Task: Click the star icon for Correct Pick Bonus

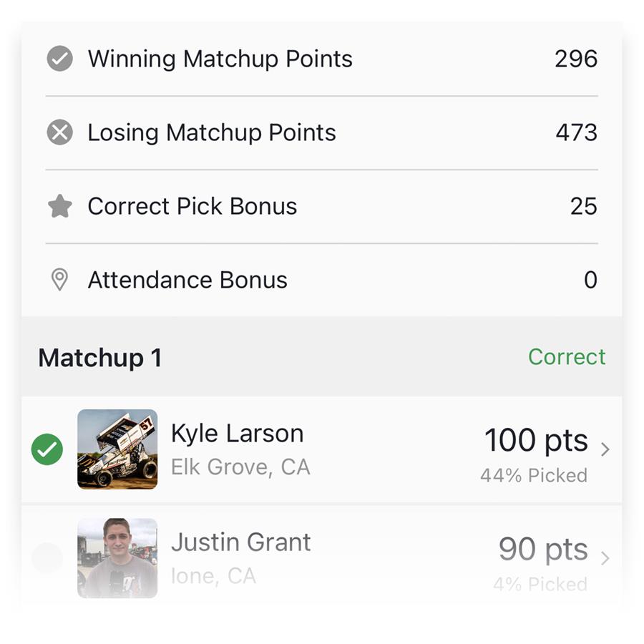Action: pos(60,206)
